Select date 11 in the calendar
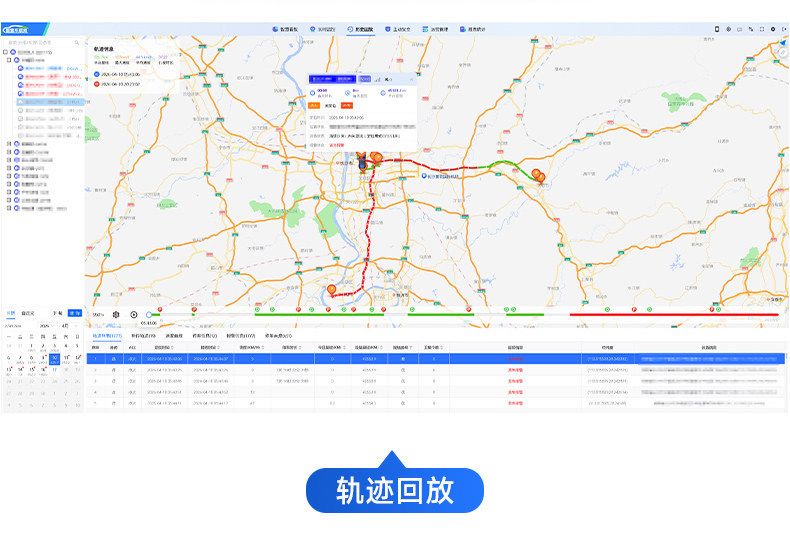 66,359
